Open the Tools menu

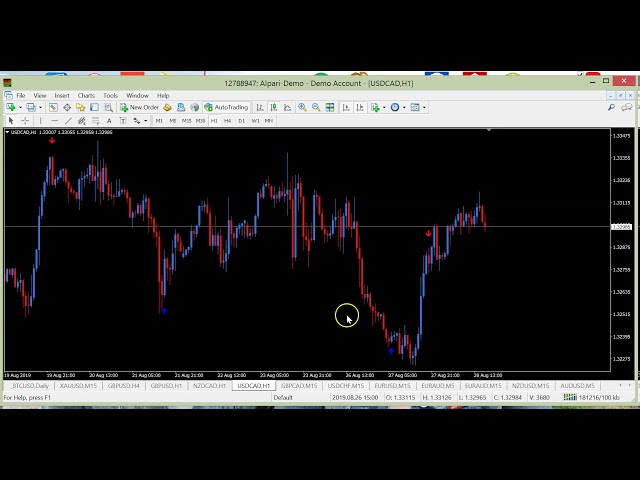(110, 95)
